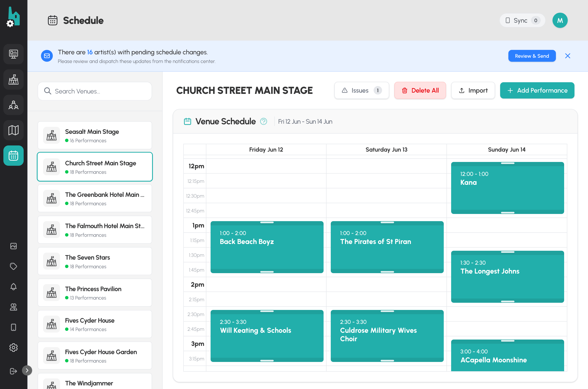Expand the sidebar with the chevron arrow
This screenshot has height=389, width=588.
pos(27,370)
